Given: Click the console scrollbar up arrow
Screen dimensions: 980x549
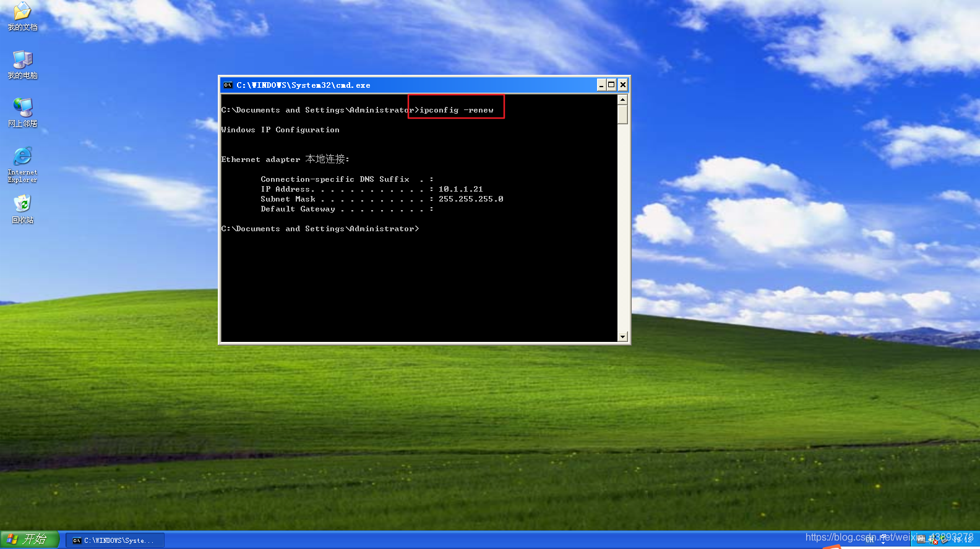Looking at the screenshot, I should pos(623,100).
